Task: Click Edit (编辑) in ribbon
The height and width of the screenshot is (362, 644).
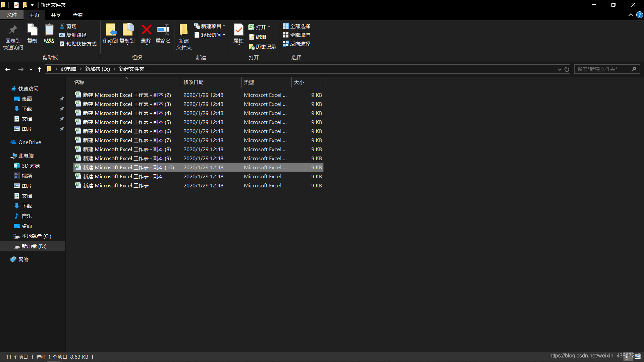Action: pyautogui.click(x=258, y=37)
